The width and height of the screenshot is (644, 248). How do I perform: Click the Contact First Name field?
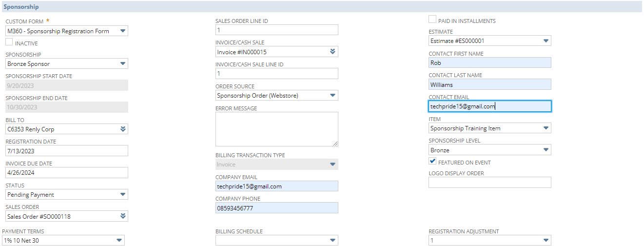pyautogui.click(x=489, y=62)
